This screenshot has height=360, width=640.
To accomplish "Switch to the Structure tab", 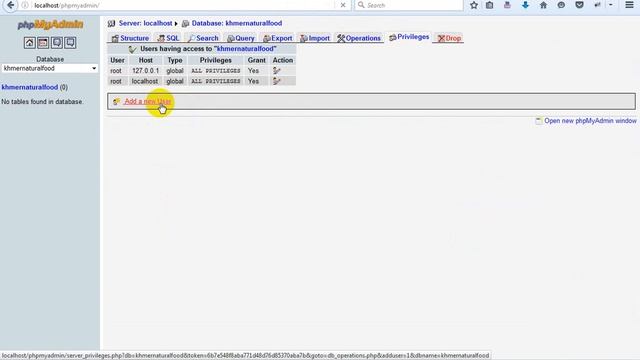I will [x=130, y=38].
